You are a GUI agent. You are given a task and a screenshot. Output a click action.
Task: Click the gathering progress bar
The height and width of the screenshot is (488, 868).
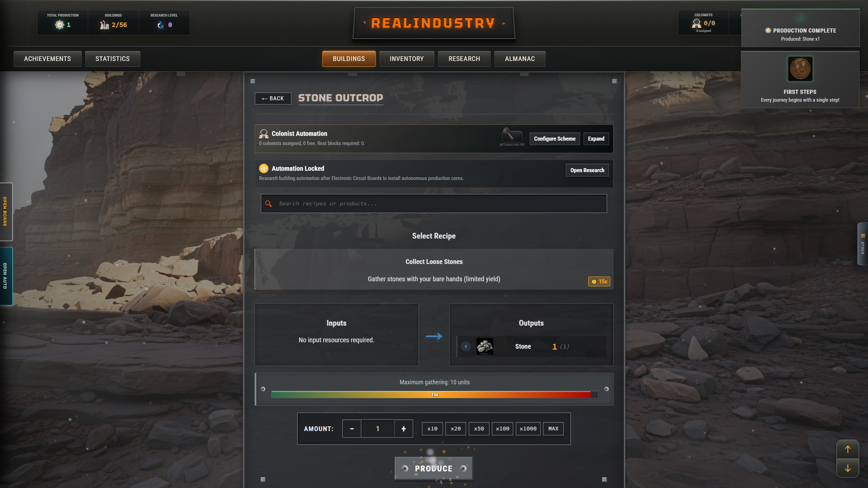[435, 394]
